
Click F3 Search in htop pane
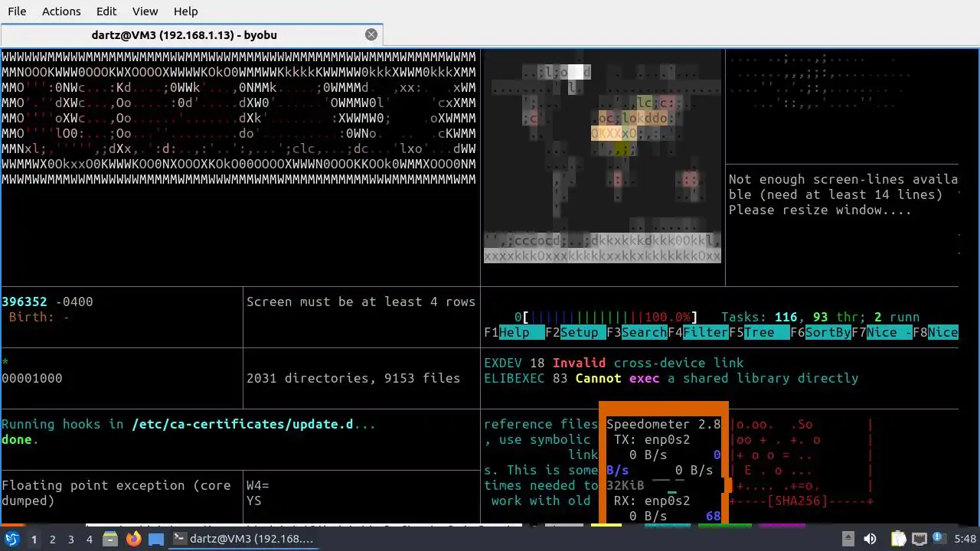[x=637, y=332]
